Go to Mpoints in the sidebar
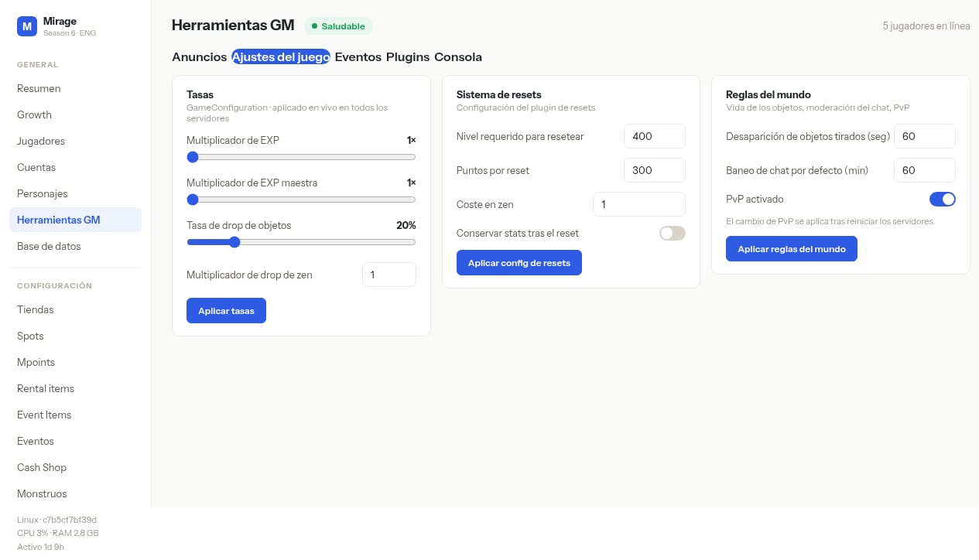 click(x=75, y=362)
